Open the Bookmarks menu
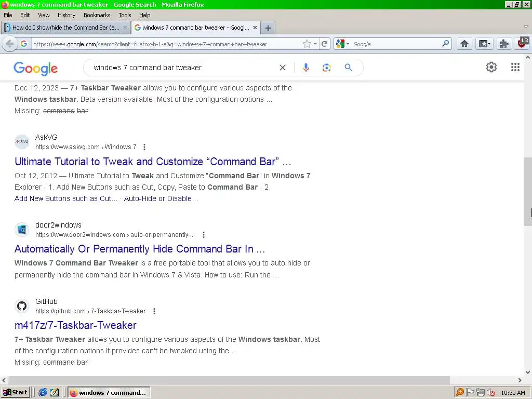 (x=97, y=15)
